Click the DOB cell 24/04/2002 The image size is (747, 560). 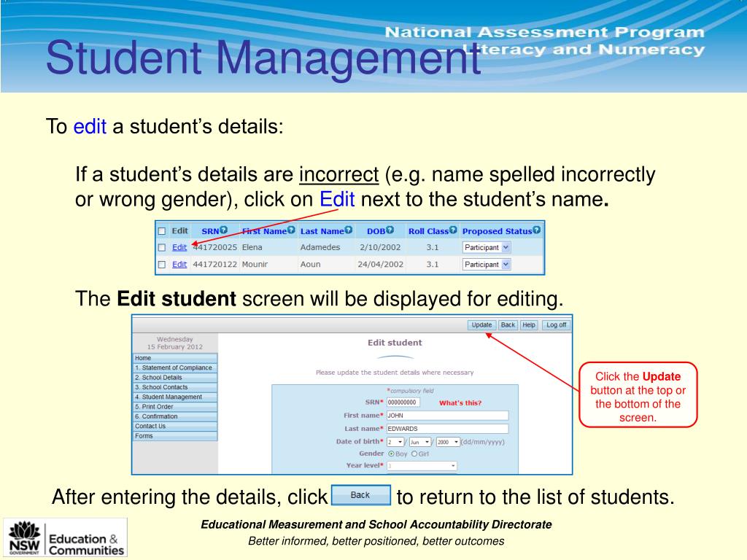[380, 264]
